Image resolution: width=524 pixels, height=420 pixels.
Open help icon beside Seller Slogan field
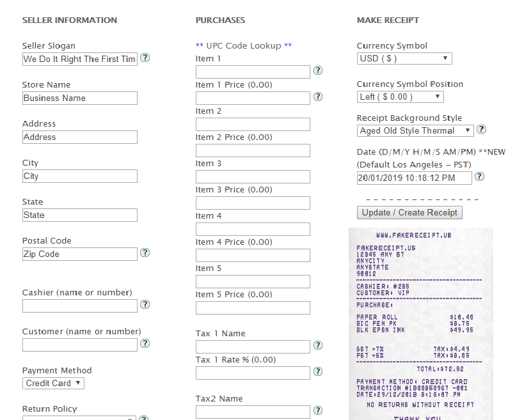tap(145, 58)
